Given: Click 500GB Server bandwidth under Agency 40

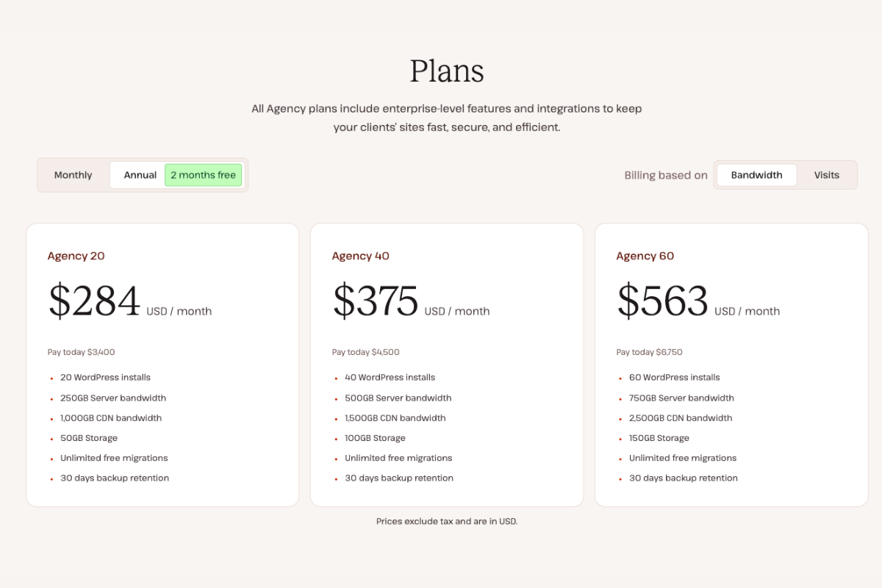Looking at the screenshot, I should (398, 398).
